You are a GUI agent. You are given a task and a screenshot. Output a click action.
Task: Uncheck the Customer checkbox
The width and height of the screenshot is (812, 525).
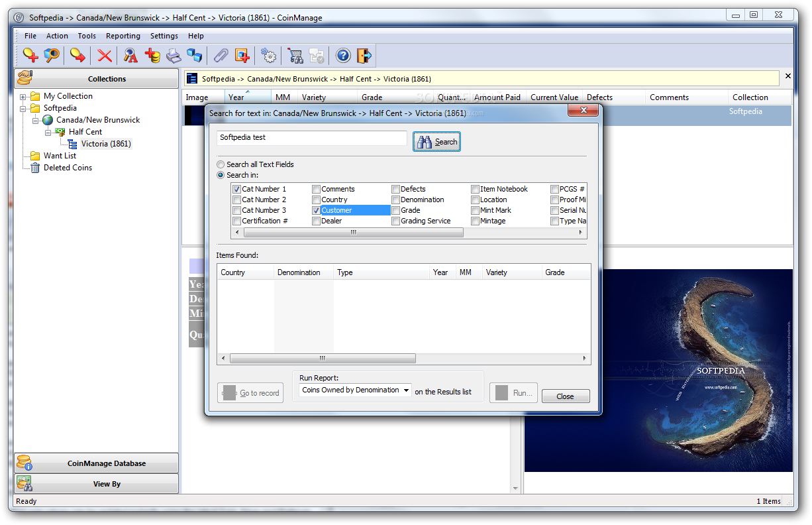click(316, 210)
